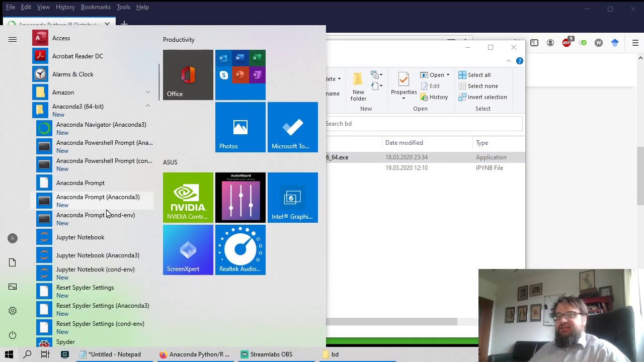Viewport: 644px width, 362px height.
Task: Click the Windows Start button
Action: 9,354
